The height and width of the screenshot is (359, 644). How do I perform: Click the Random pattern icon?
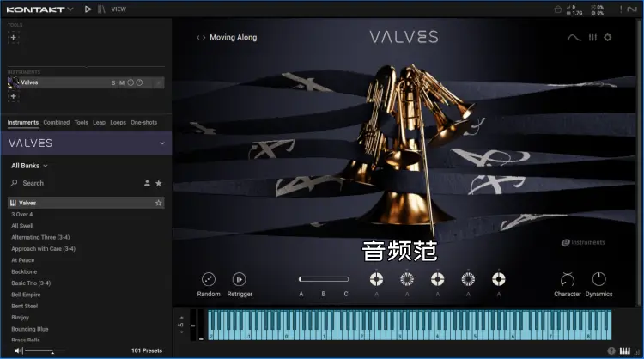[208, 279]
